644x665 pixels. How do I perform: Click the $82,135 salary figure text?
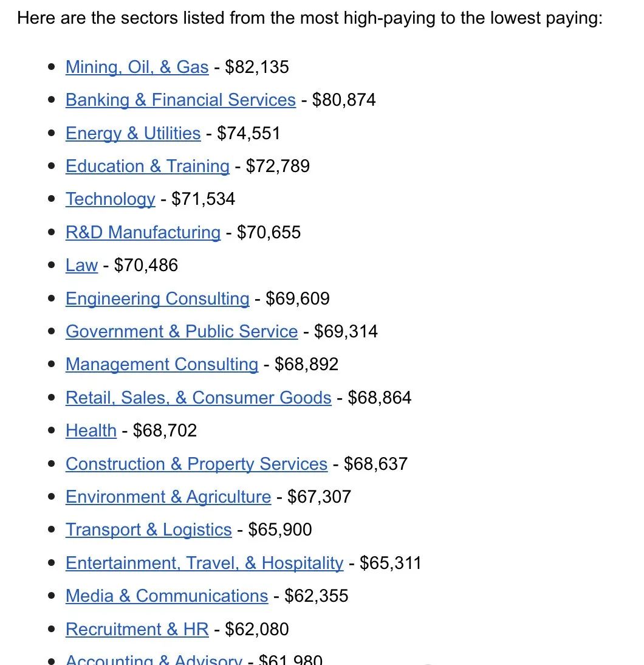pos(257,67)
